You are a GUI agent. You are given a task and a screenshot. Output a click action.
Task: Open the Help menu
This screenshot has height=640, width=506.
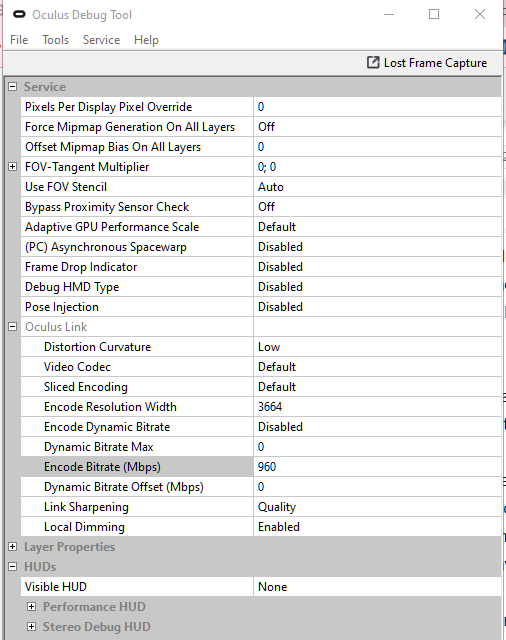(146, 40)
